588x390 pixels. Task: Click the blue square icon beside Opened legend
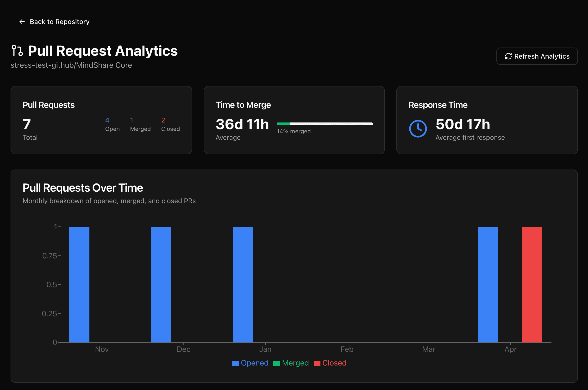tap(235, 363)
